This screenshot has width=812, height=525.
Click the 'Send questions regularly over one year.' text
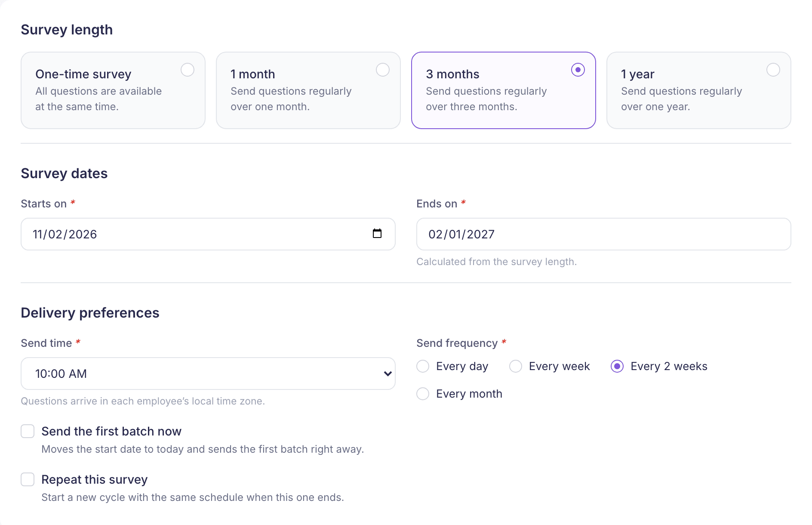pos(682,99)
